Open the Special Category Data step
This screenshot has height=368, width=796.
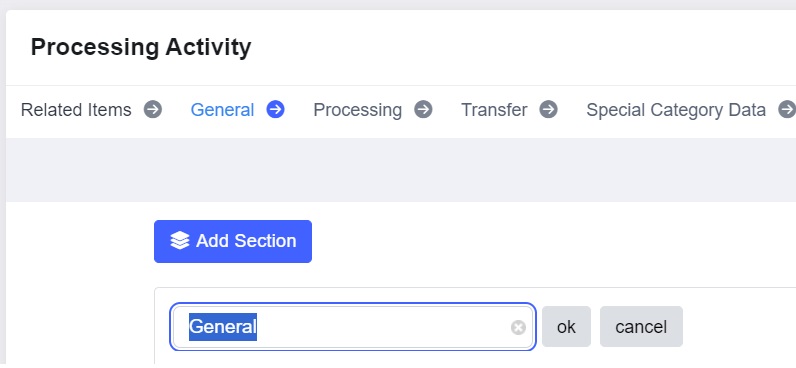(x=676, y=110)
